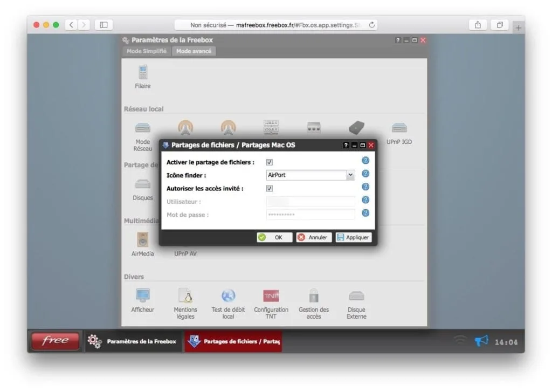This screenshot has width=552, height=392.
Task: Open Mentions légales icon
Action: [185, 304]
